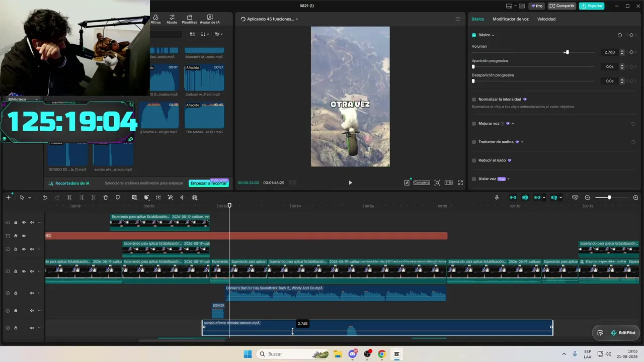Enable the Aislar voz checkbox
Image resolution: width=644 pixels, height=362 pixels.
coord(474,179)
